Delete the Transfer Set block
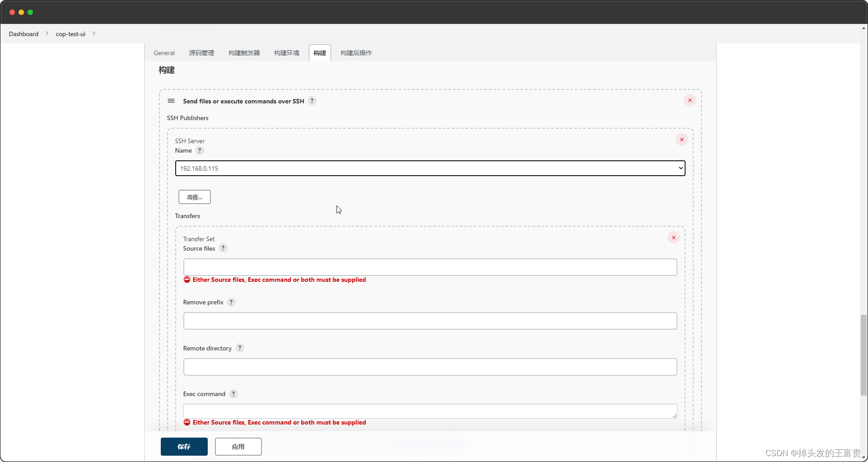The image size is (868, 462). 673,238
